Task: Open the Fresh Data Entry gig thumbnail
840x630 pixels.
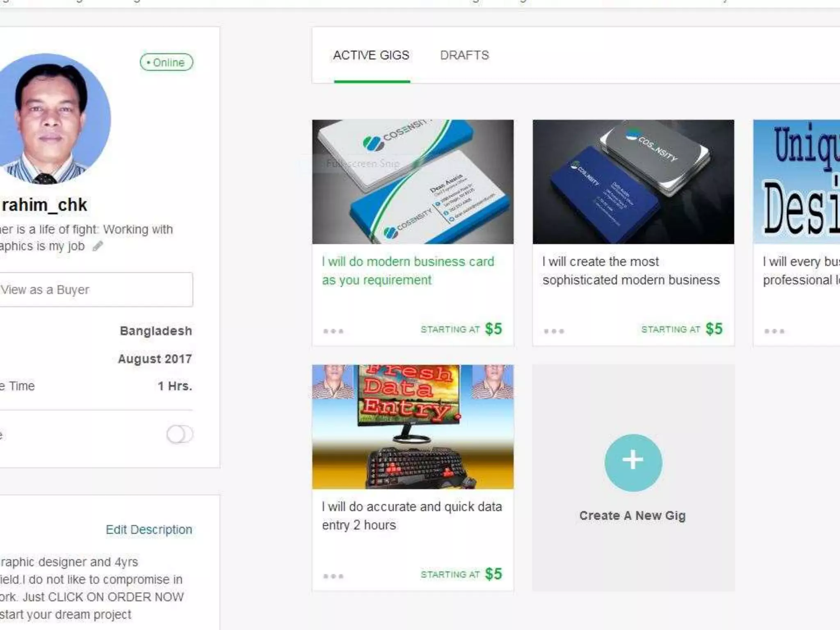Action: [413, 427]
